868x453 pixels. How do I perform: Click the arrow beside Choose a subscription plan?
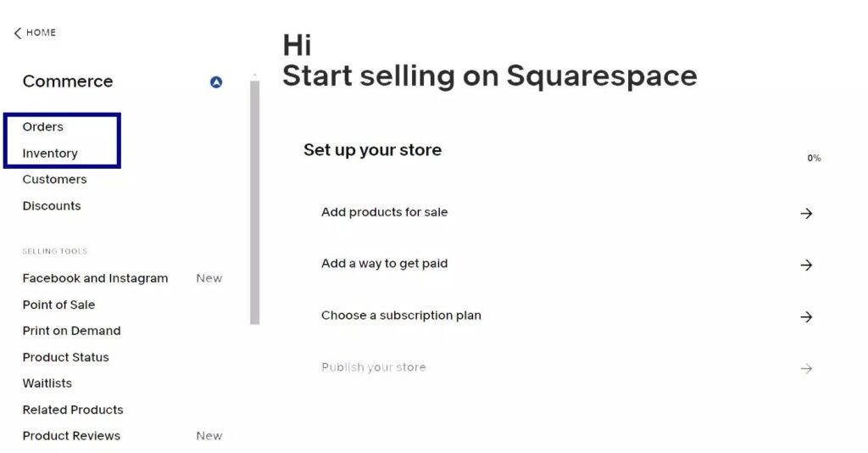point(806,316)
